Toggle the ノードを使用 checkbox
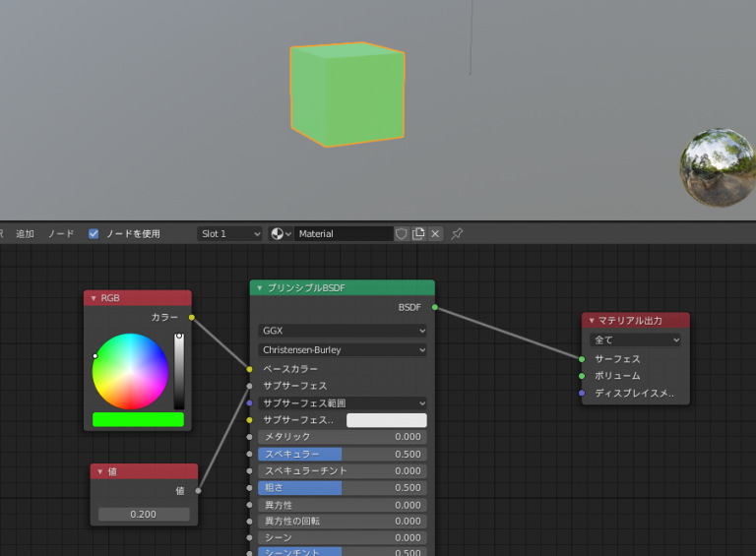The image size is (756, 556). [x=94, y=234]
